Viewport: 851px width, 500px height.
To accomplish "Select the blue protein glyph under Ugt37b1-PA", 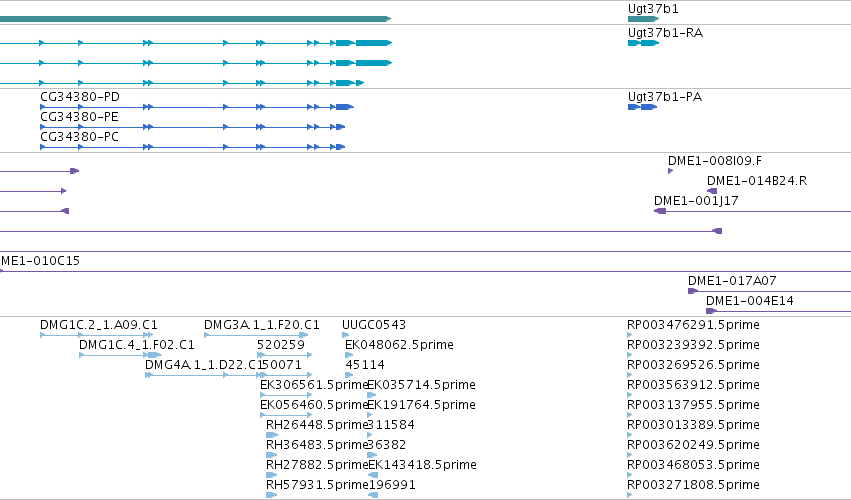I will click(x=642, y=107).
